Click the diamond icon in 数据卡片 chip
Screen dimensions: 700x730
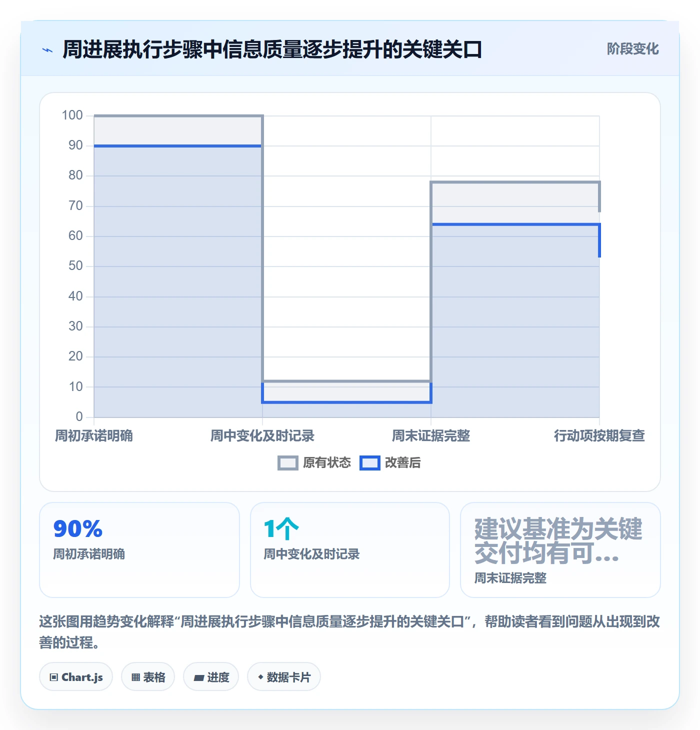point(260,677)
